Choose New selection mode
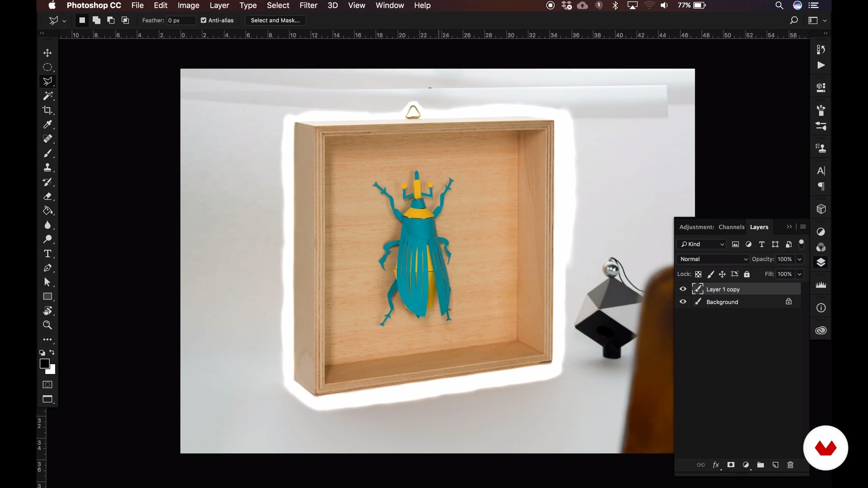 pos(82,20)
